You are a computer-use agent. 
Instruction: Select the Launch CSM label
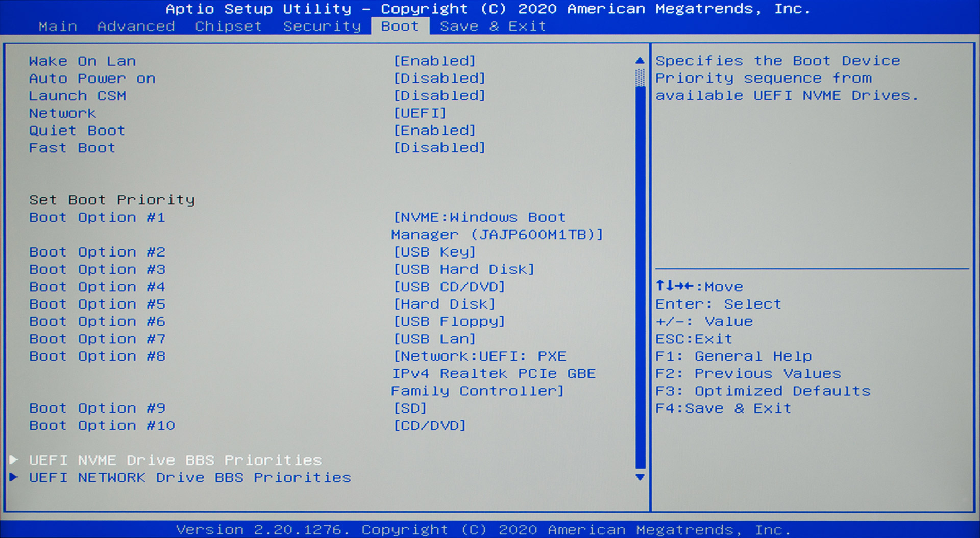[x=77, y=96]
